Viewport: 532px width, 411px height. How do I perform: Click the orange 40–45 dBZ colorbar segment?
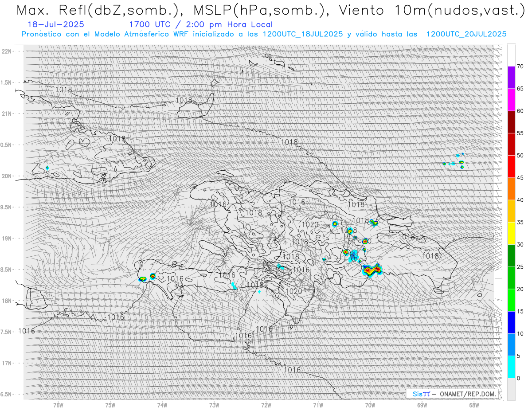point(511,189)
